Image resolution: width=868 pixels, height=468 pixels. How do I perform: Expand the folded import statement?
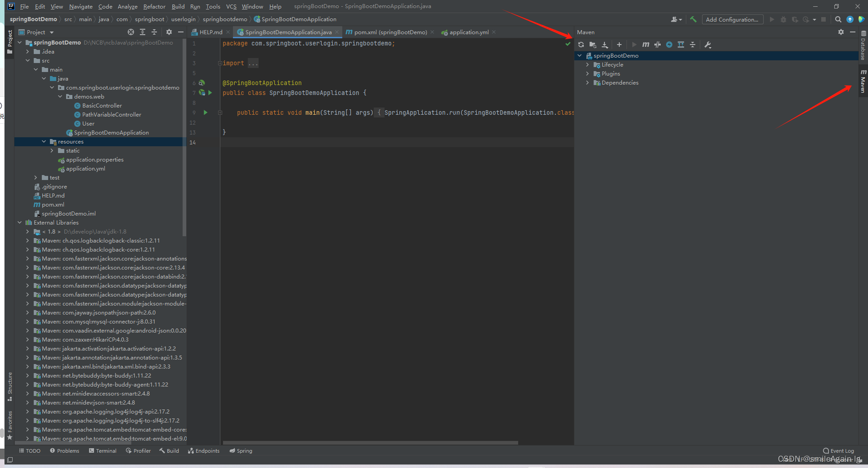coord(220,63)
